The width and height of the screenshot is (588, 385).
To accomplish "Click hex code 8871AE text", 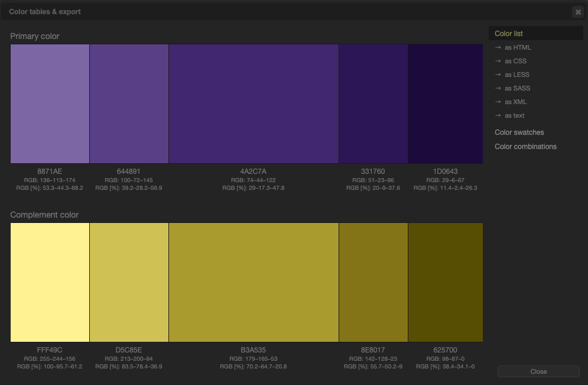I will 50,172.
